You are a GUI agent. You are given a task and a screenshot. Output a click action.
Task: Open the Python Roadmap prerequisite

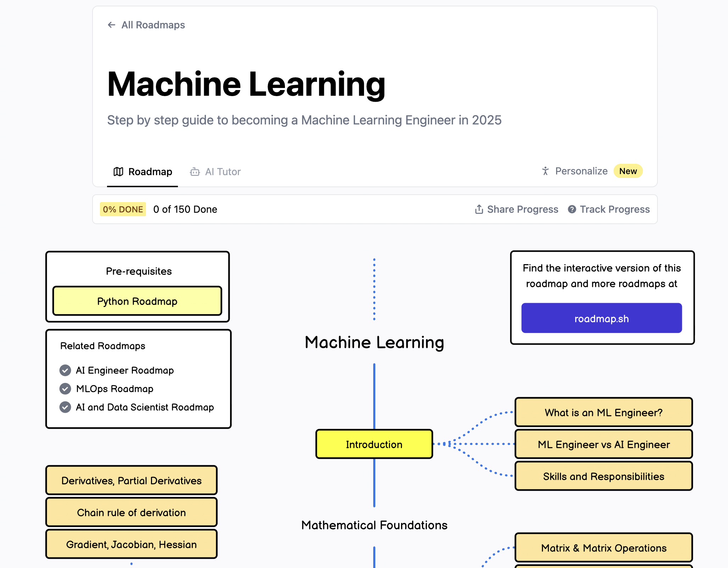[138, 301]
